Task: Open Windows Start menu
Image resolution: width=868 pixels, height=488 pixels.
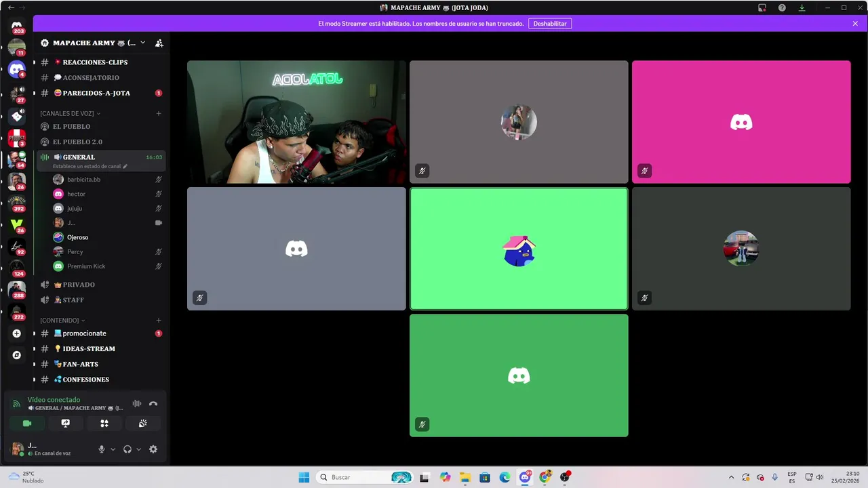Action: [x=304, y=477]
